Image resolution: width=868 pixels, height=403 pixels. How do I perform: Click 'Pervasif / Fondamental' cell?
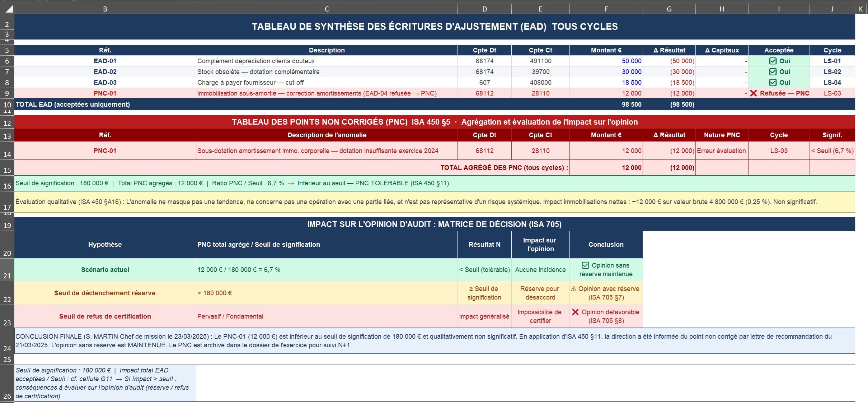coord(327,316)
